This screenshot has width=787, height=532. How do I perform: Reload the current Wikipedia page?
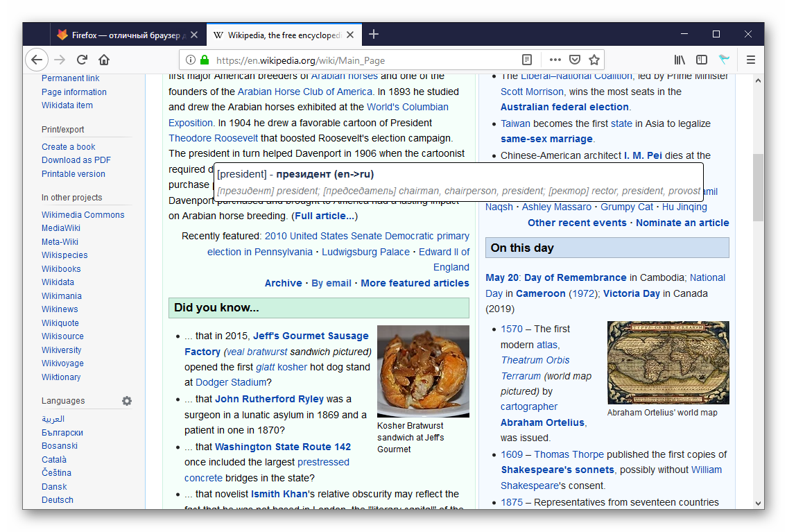[82, 60]
